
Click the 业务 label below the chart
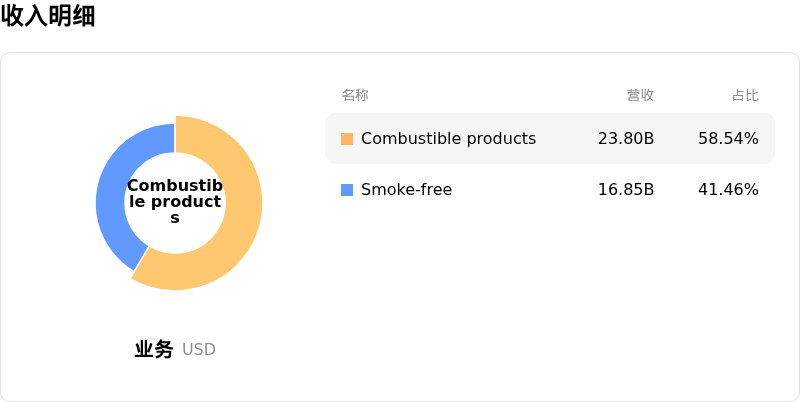154,350
